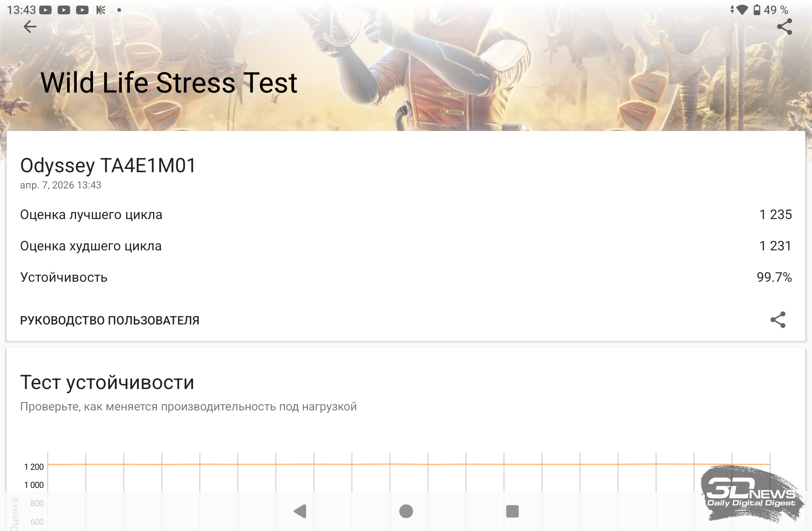The image size is (812, 531).
Task: Tap the share icon at top right
Action: tap(784, 27)
